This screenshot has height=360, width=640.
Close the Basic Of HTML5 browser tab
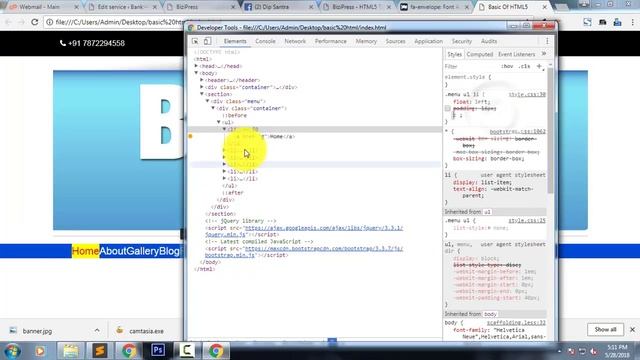(544, 7)
